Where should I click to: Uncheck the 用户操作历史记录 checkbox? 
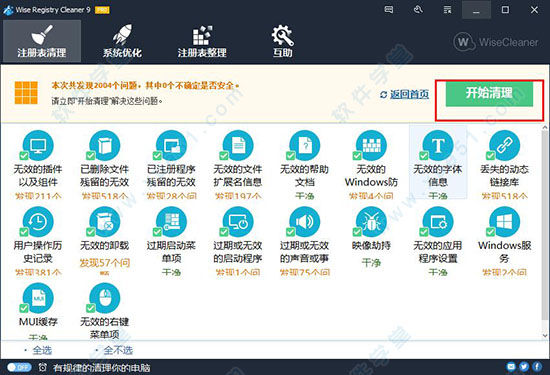(x=24, y=232)
